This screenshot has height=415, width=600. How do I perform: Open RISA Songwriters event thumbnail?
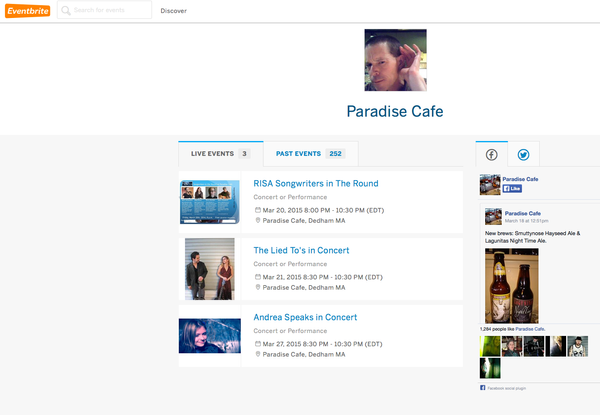click(210, 202)
